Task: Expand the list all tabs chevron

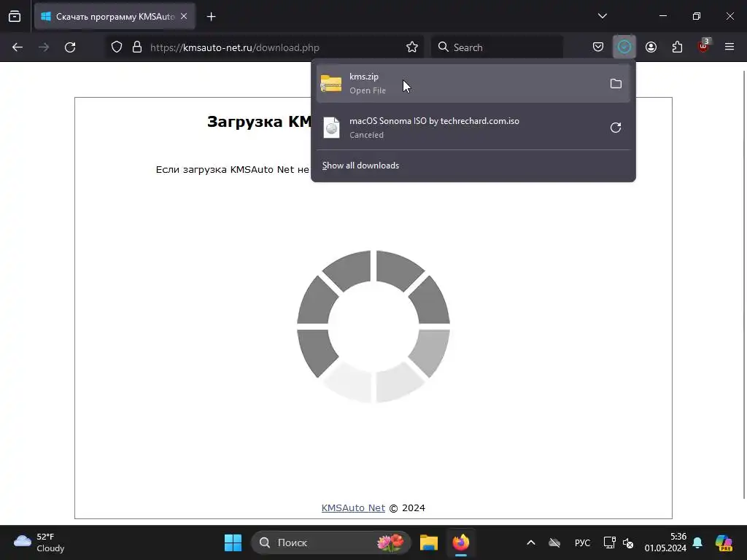Action: 602,16
